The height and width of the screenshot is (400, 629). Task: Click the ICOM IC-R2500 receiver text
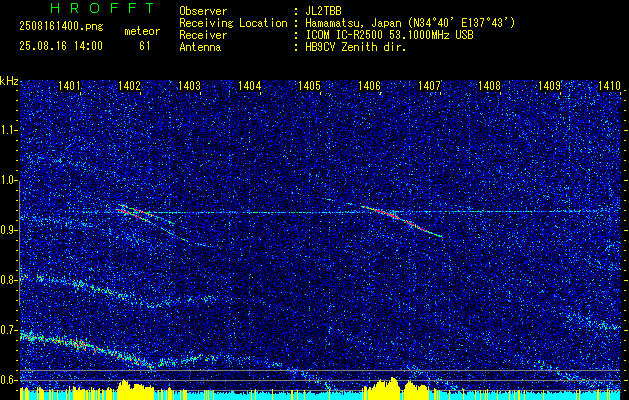click(x=389, y=35)
